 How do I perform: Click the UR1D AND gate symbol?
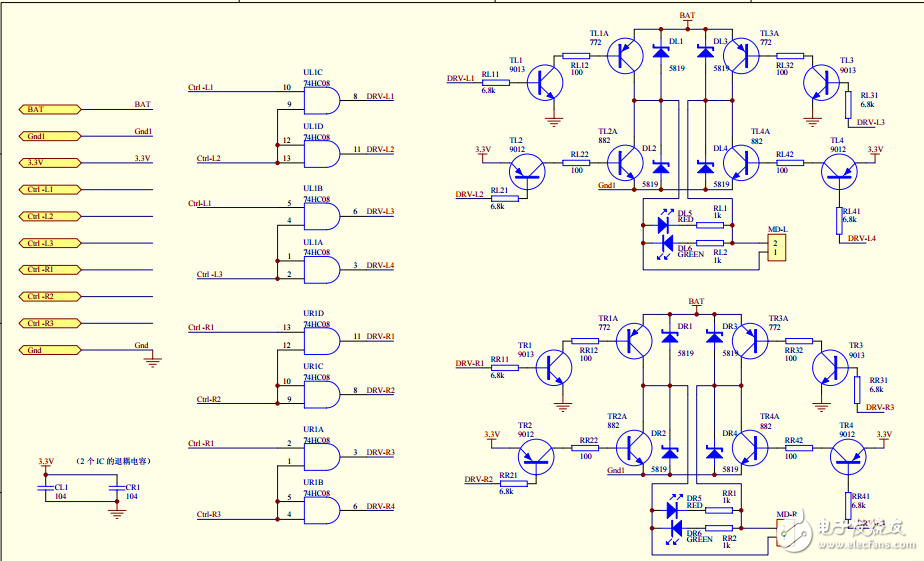pyautogui.click(x=319, y=338)
